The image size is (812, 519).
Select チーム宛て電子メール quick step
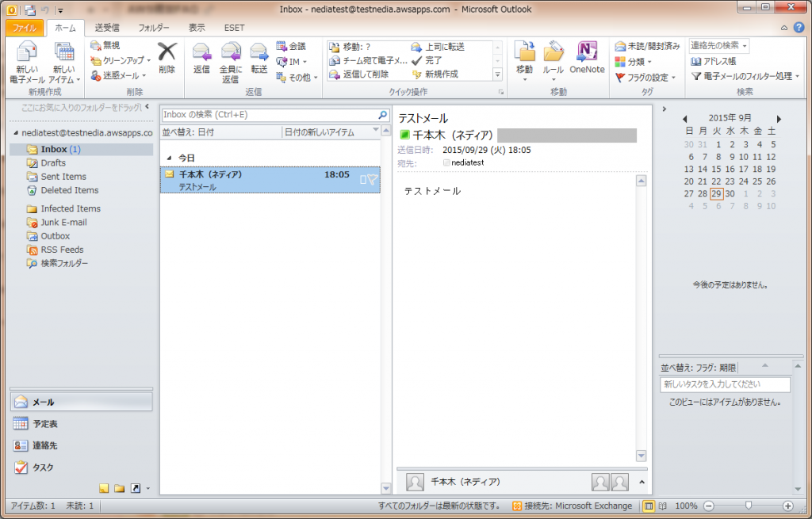(368, 60)
